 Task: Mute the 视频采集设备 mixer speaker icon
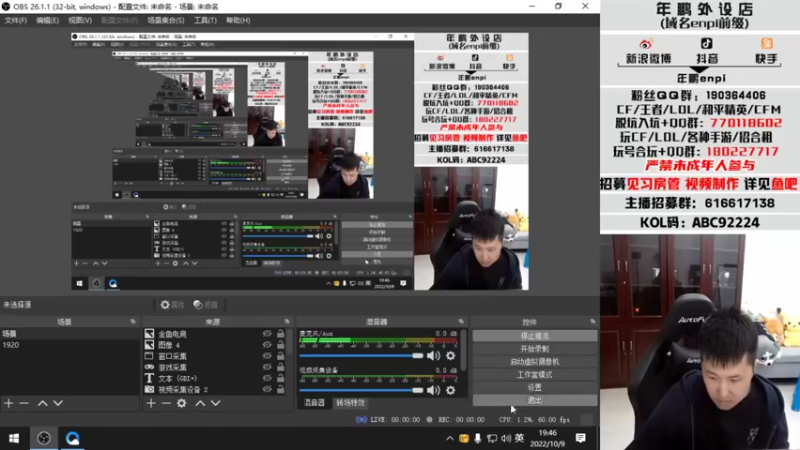pos(433,390)
